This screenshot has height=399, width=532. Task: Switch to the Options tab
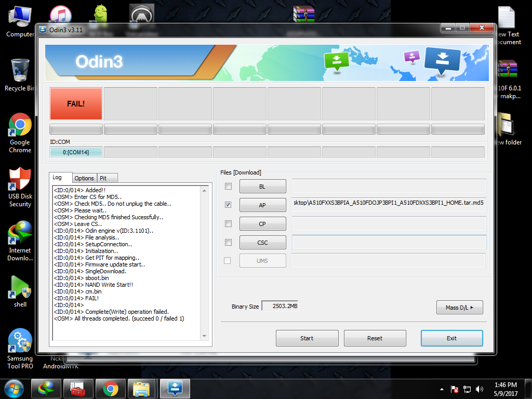coord(84,178)
